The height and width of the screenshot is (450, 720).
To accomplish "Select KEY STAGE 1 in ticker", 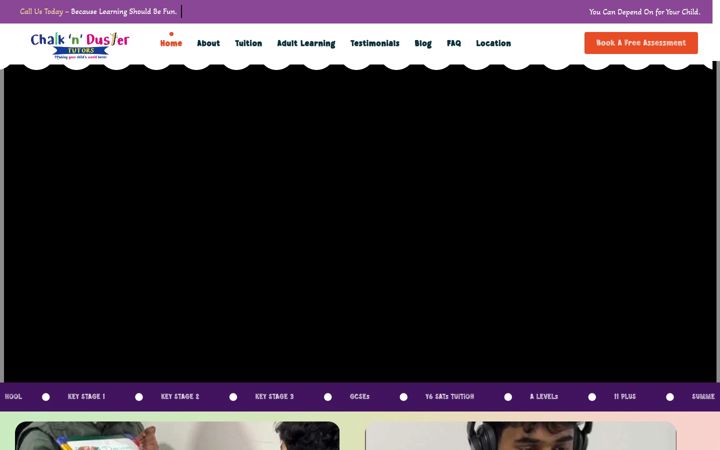I will click(86, 396).
